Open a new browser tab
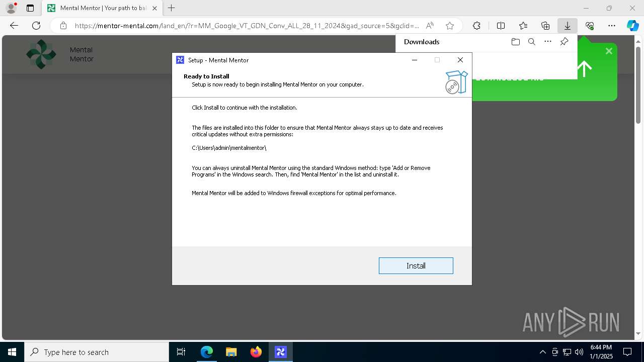 pos(171,8)
